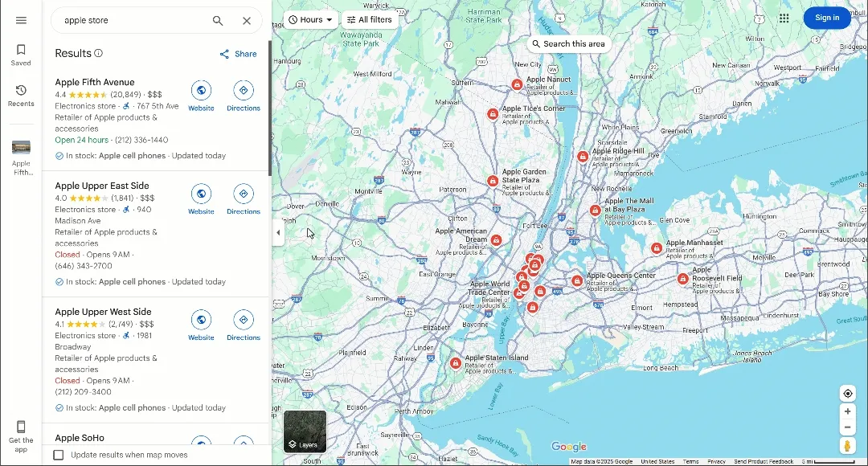Open Apple SoHo result title
Screen dimensions: 868x466
79,438
